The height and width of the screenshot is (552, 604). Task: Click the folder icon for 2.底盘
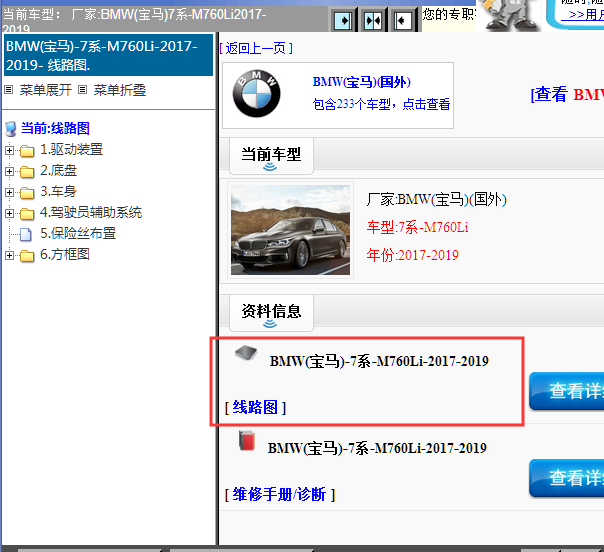(x=27, y=172)
